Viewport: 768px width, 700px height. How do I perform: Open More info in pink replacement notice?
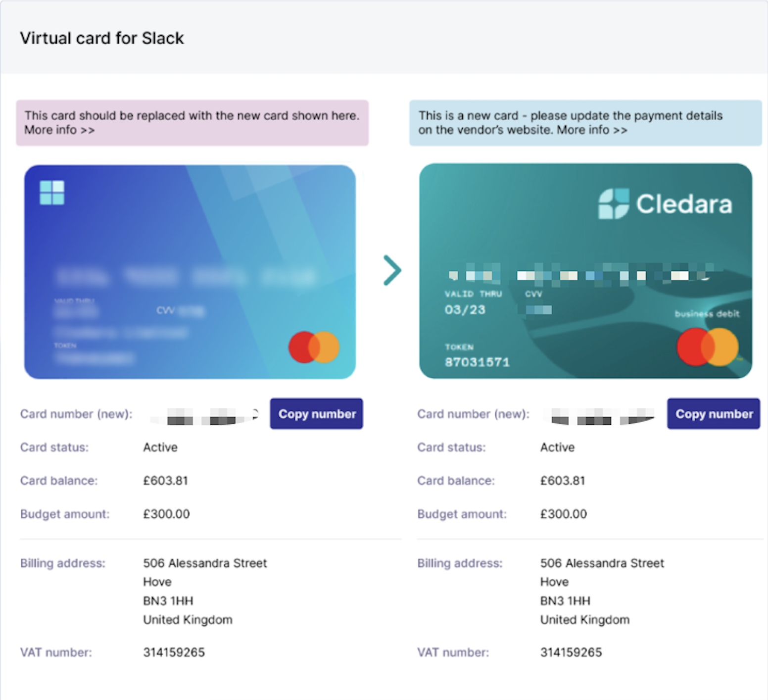coord(59,130)
